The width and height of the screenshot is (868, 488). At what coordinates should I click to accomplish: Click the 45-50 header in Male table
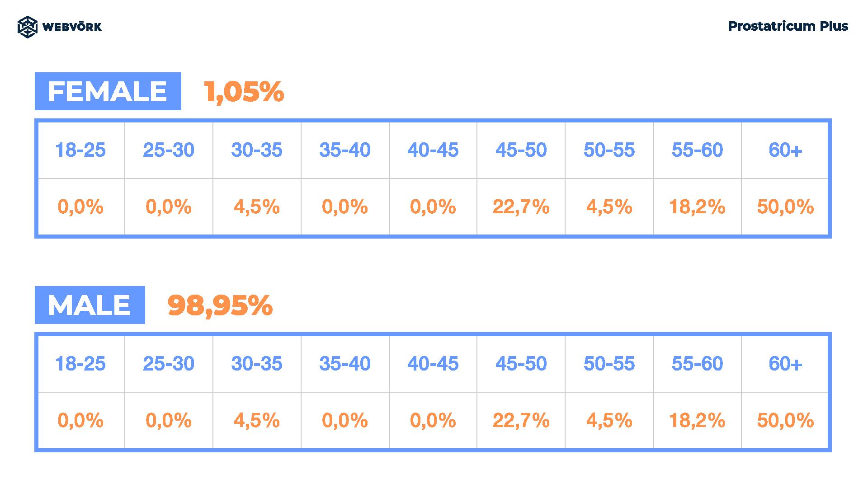tap(521, 364)
